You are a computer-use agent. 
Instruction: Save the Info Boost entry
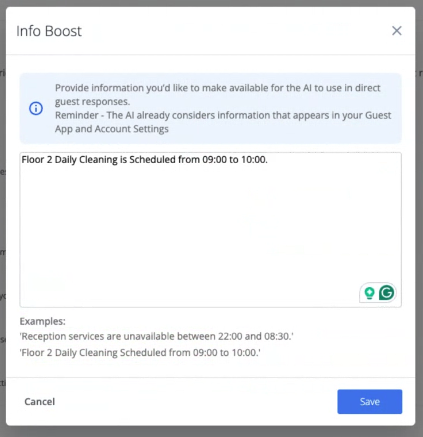[370, 402]
